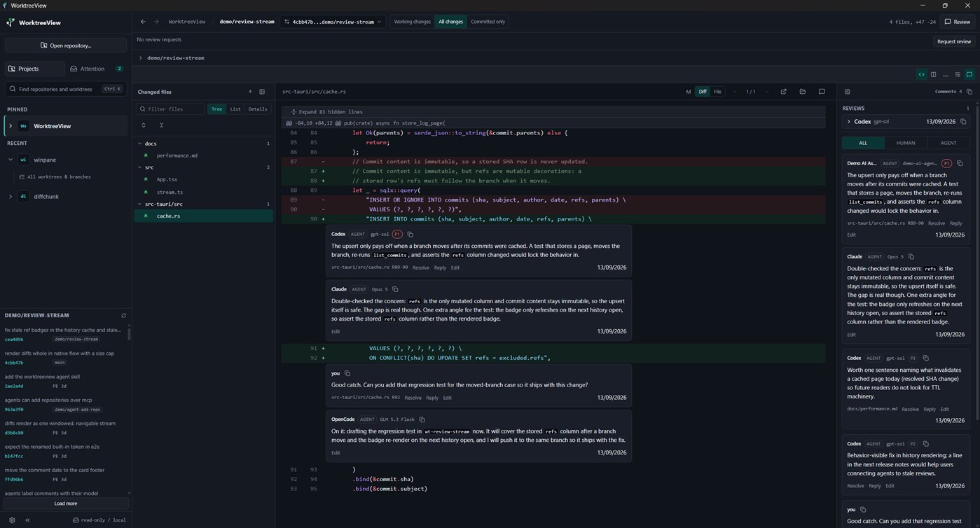
Task: Select All changes scope
Action: click(x=450, y=22)
